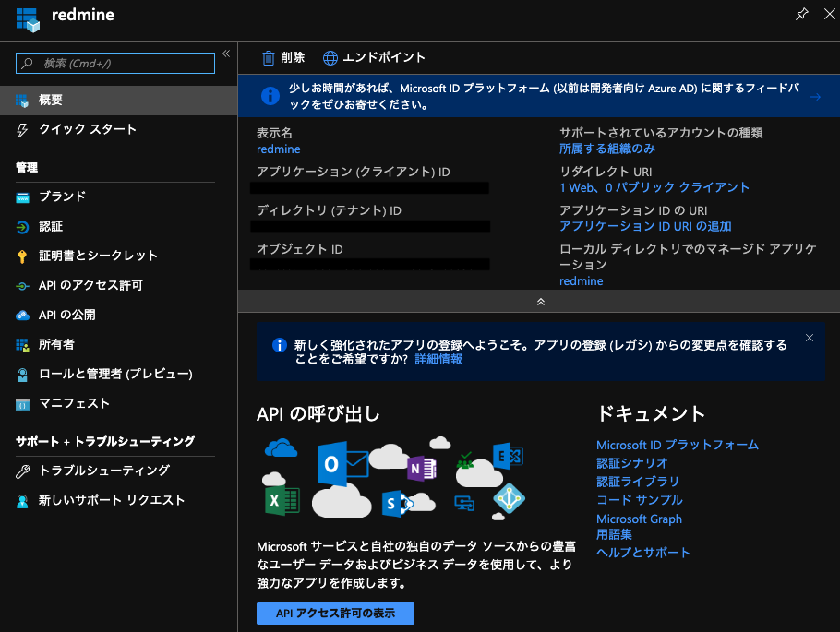Open ロールと管理者 (プレビュー) menu item
The image size is (840, 632).
coord(118,374)
